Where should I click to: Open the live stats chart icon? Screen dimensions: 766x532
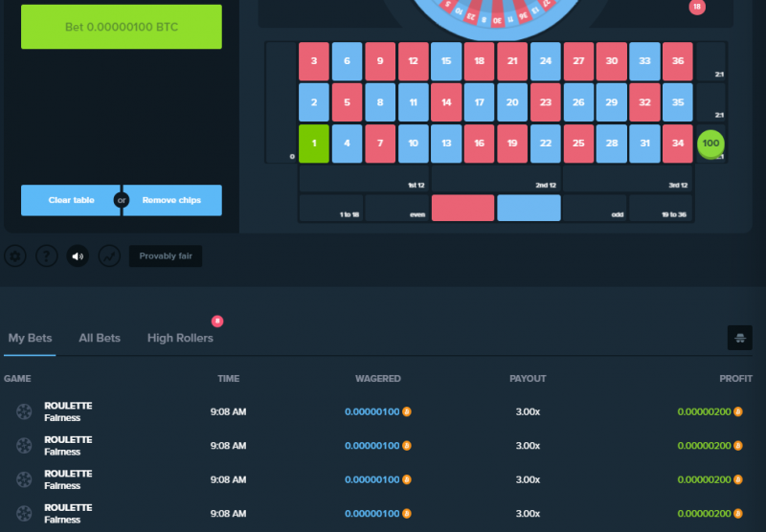click(x=109, y=255)
